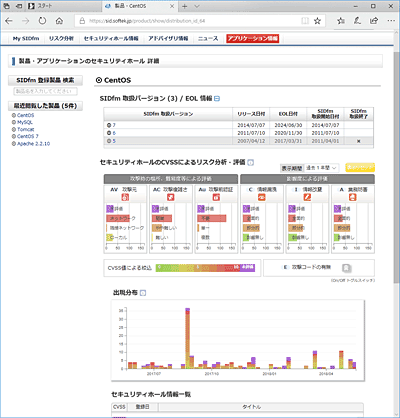
Task: Open the リスク分析 menu
Action: pyautogui.click(x=61, y=39)
